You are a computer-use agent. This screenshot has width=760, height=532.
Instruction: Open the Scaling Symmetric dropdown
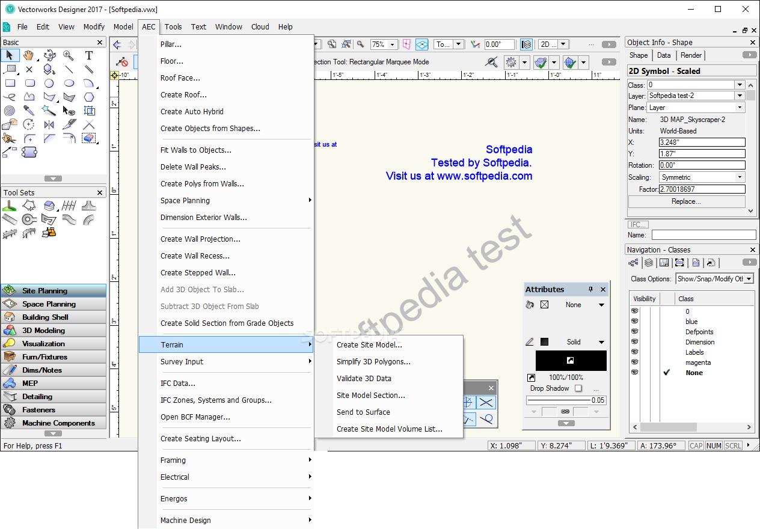740,177
